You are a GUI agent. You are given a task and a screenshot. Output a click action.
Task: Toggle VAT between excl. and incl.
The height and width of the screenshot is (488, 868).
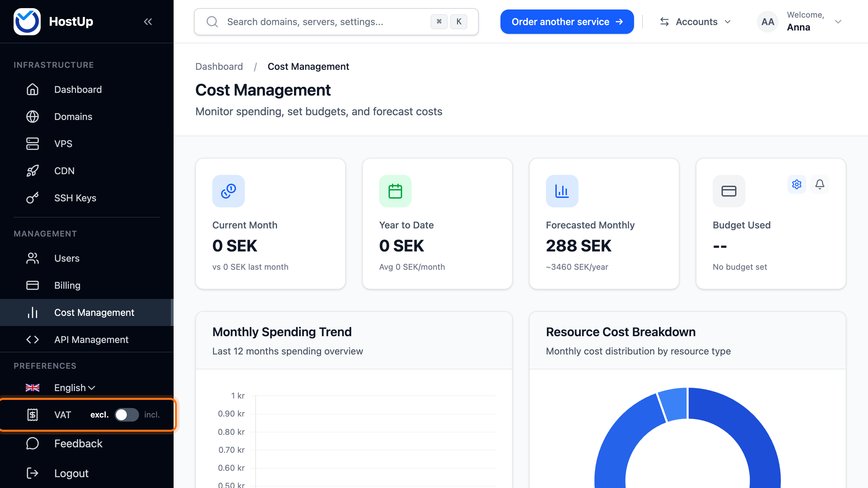pos(127,415)
